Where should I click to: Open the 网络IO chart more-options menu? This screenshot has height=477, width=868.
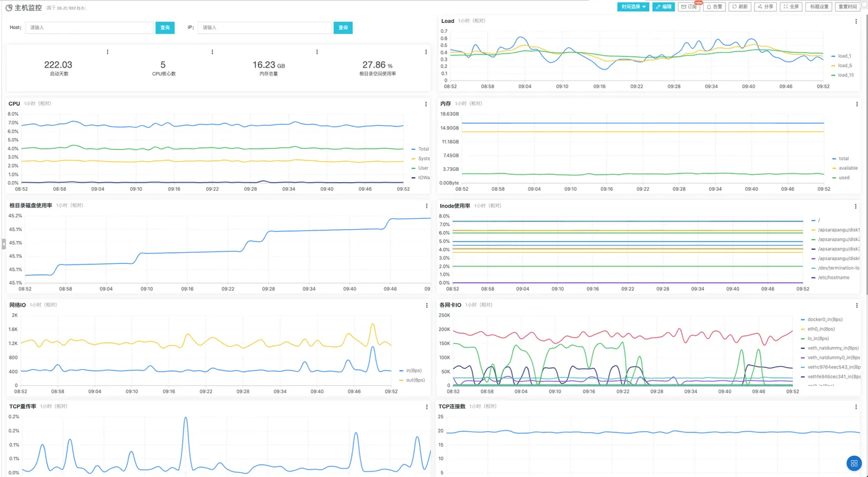(x=427, y=305)
